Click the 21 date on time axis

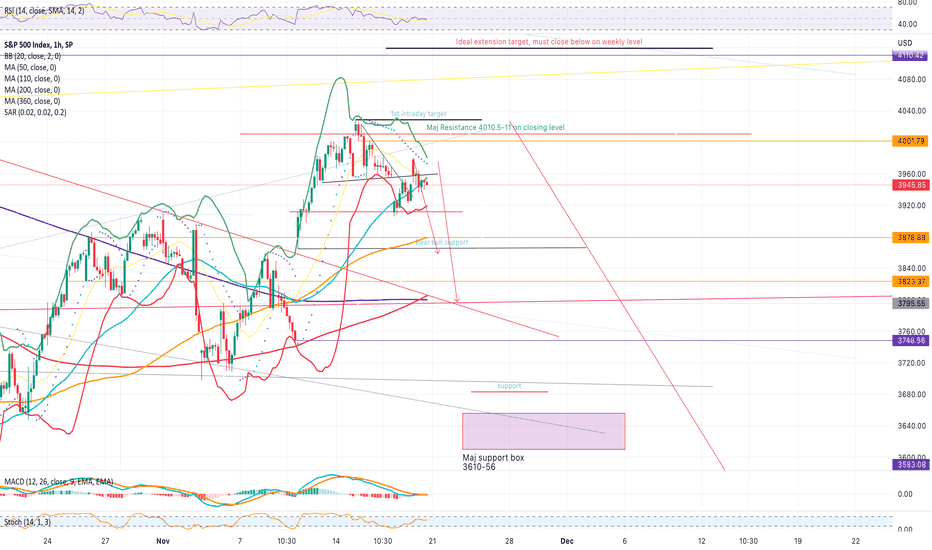pos(432,541)
